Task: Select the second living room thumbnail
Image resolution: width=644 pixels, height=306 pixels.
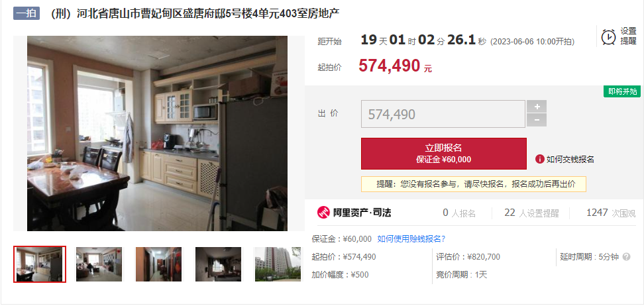Action: (99, 264)
